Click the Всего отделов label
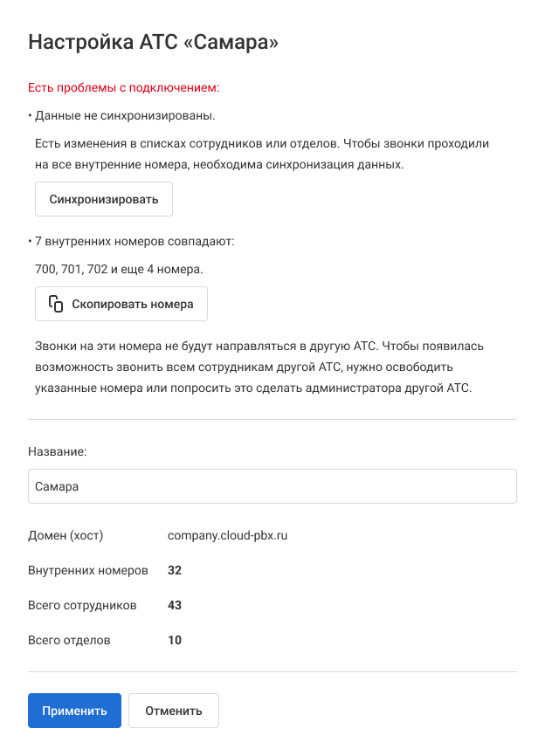Image resolution: width=545 pixels, height=756 pixels. pyautogui.click(x=70, y=640)
